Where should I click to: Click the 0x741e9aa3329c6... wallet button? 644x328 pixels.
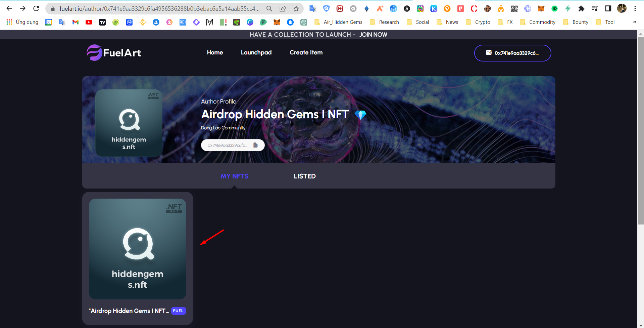(x=512, y=53)
